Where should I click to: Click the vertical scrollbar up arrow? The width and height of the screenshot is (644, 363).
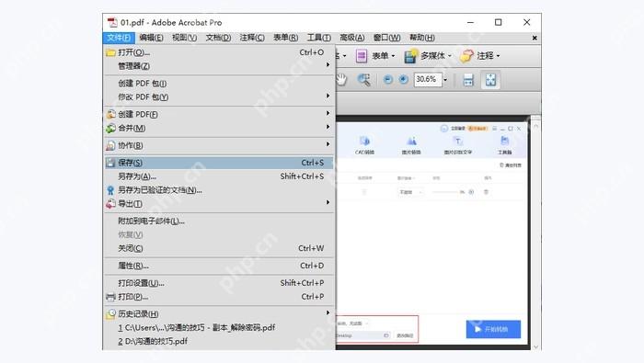point(535,126)
